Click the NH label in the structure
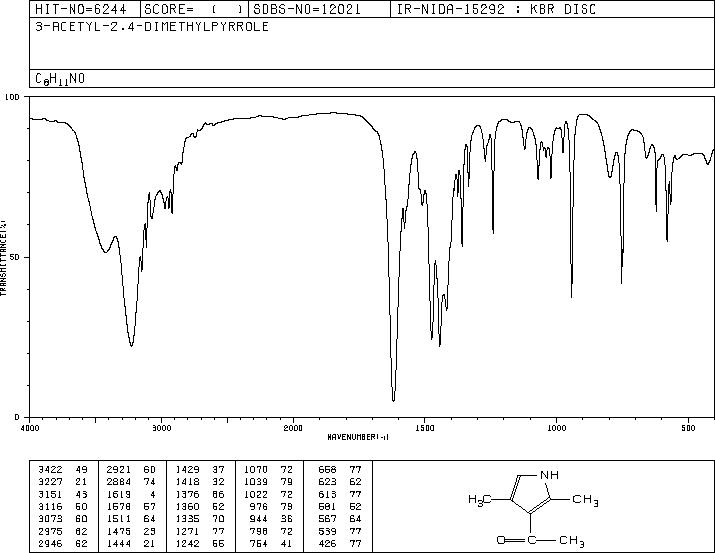Image resolution: width=715 pixels, height=553 pixels. [549, 475]
